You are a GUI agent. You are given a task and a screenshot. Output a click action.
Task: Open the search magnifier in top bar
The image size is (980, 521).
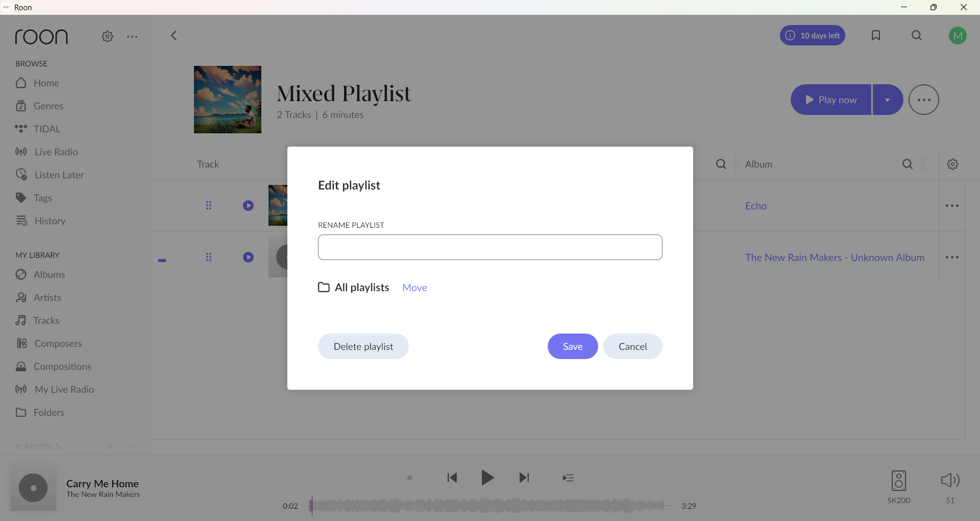point(917,35)
